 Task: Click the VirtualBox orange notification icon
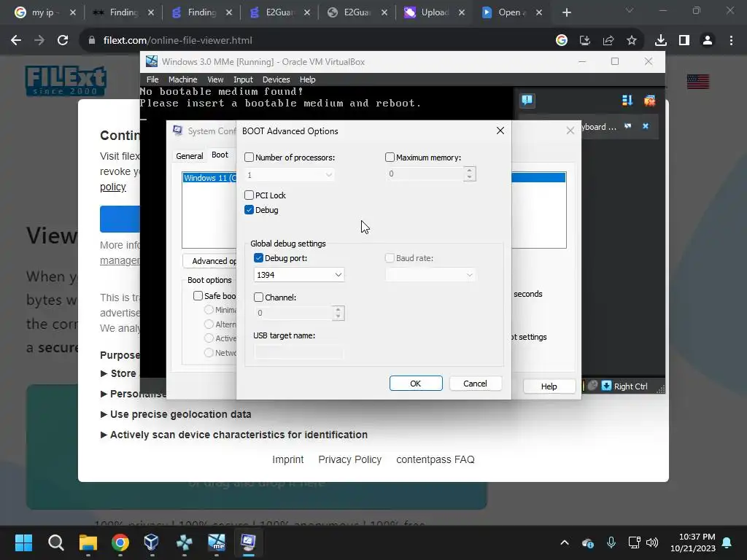click(x=649, y=100)
